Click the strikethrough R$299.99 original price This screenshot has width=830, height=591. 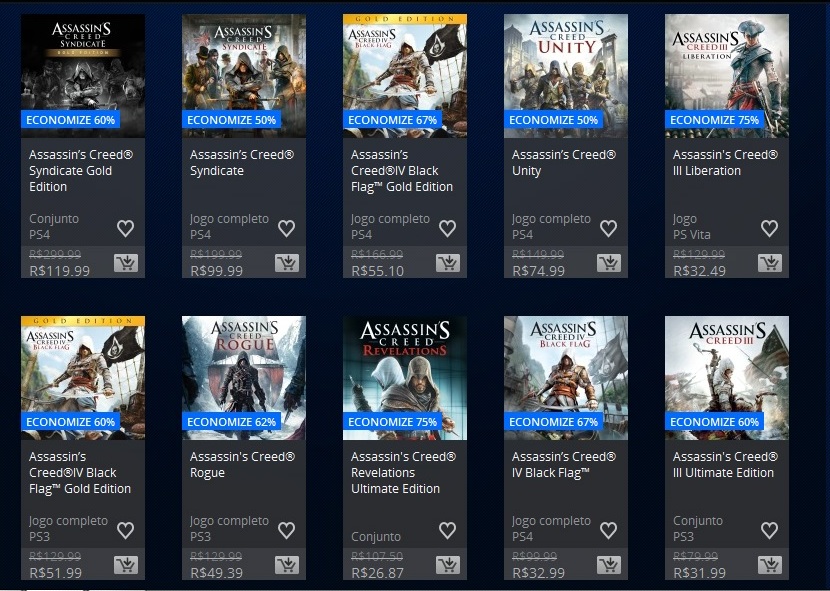(x=55, y=254)
